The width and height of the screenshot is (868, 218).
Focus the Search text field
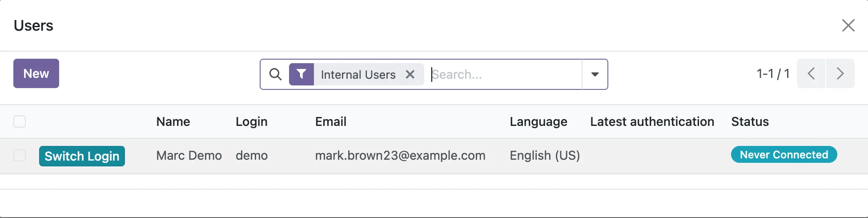coord(505,74)
